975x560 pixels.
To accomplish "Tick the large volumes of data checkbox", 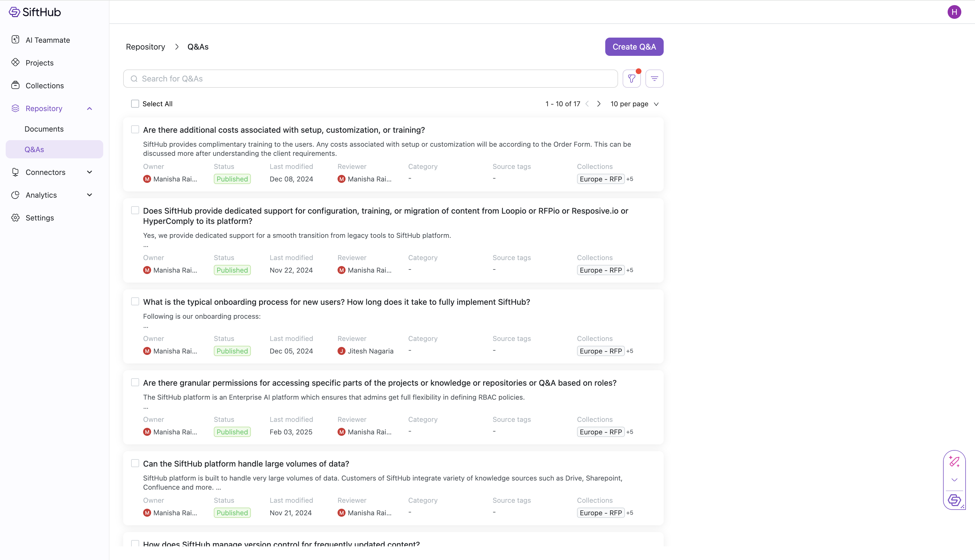I will pyautogui.click(x=135, y=463).
